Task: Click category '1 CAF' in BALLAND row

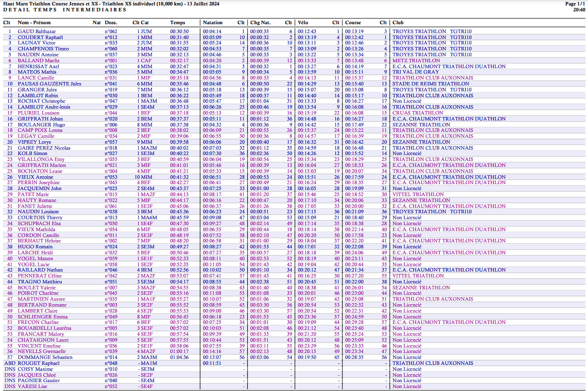Action: coord(145,60)
